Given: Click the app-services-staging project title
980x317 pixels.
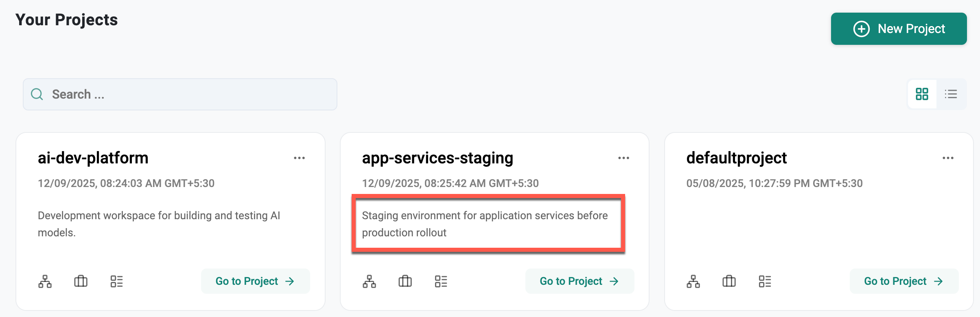Looking at the screenshot, I should 437,158.
